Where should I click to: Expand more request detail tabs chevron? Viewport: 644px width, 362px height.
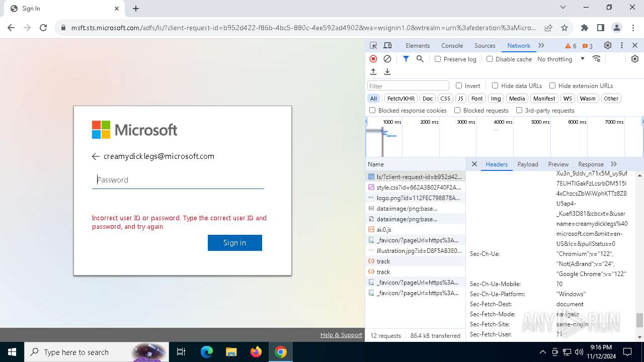614,164
